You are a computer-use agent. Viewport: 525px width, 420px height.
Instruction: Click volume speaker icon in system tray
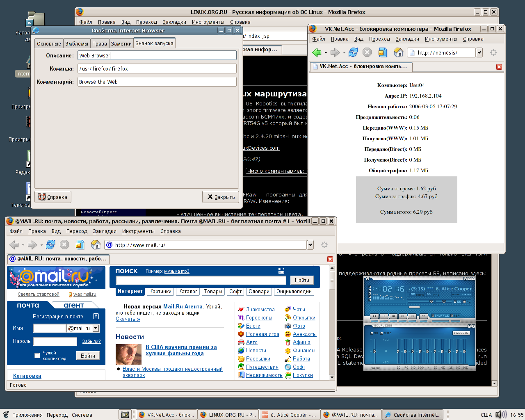click(500, 415)
